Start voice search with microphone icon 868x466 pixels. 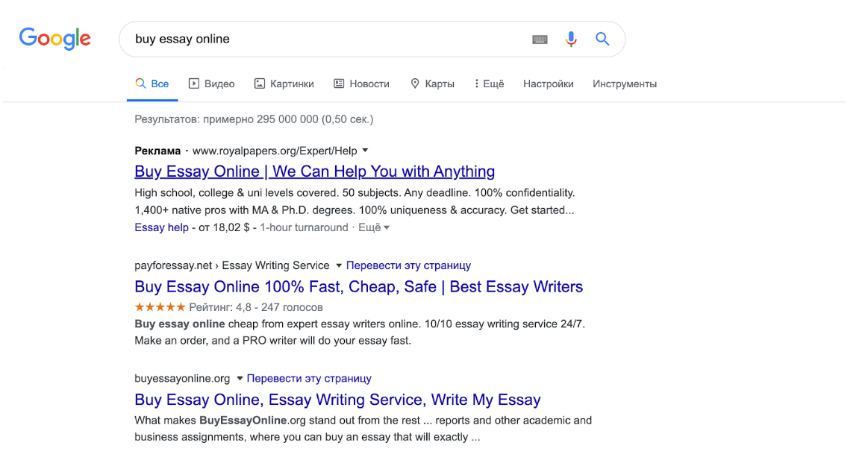pos(571,39)
